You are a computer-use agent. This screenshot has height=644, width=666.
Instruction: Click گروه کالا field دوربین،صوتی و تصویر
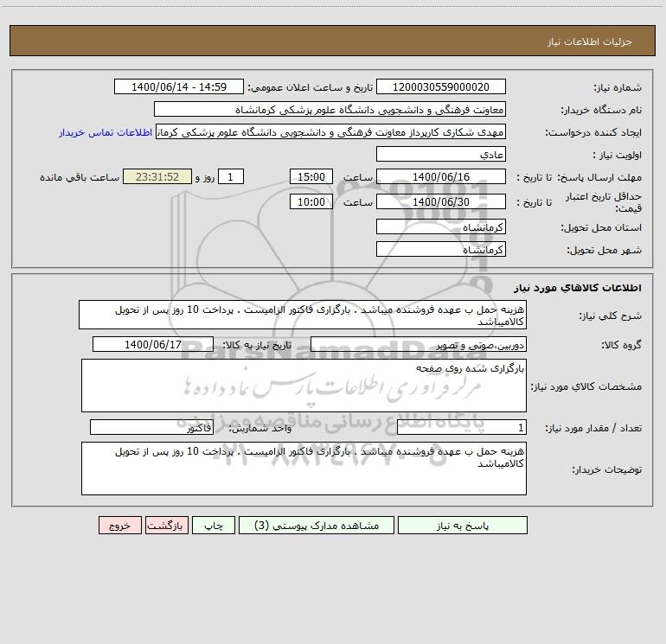point(419,344)
